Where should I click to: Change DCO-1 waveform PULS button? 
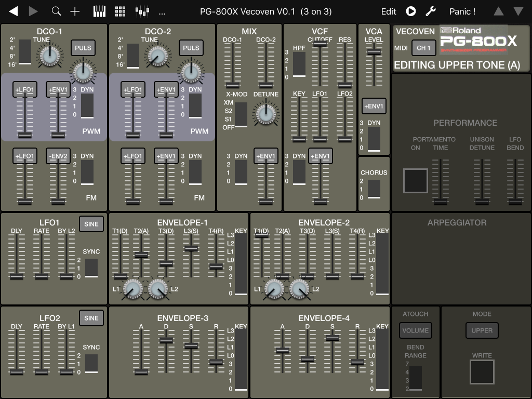[x=83, y=48]
